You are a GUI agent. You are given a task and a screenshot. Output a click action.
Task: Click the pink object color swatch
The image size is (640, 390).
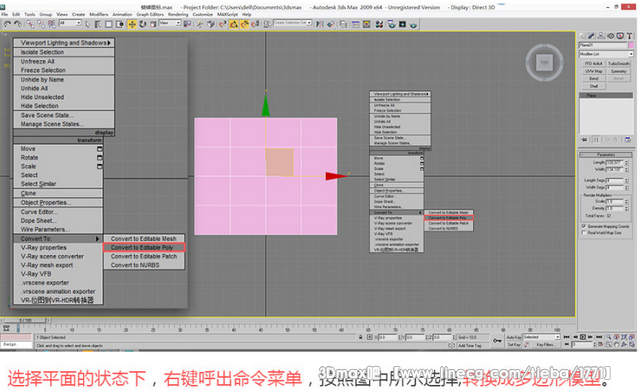[631, 45]
